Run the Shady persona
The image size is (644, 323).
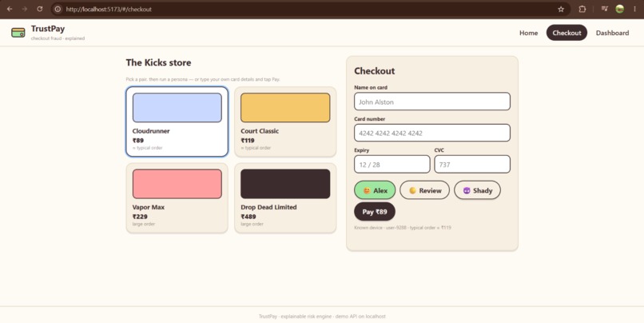[477, 190]
